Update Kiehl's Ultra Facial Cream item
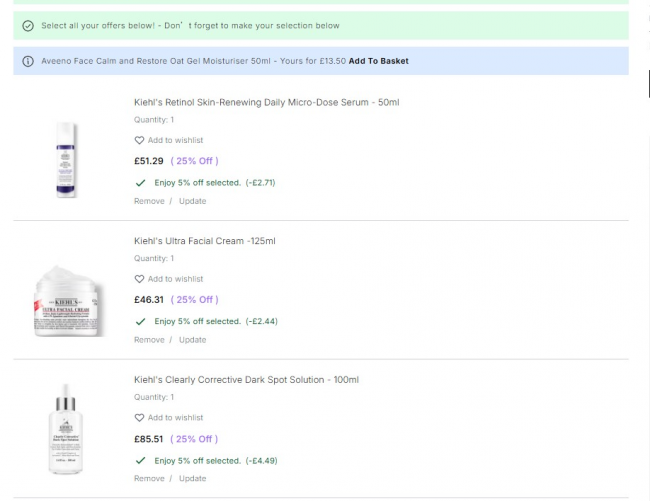 pos(192,340)
